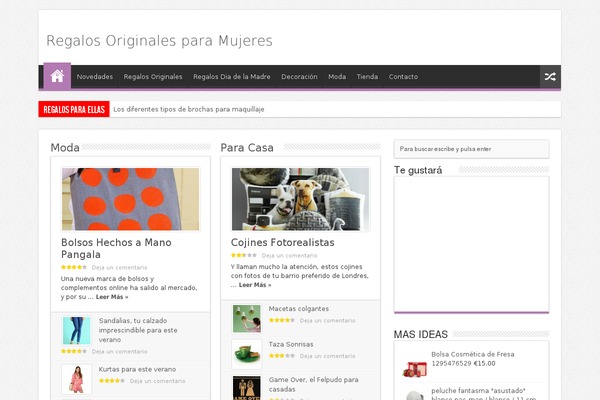Screen dimensions: 600x400
Task: Open the Kurtas pink dress thumbnail
Action: 77,379
